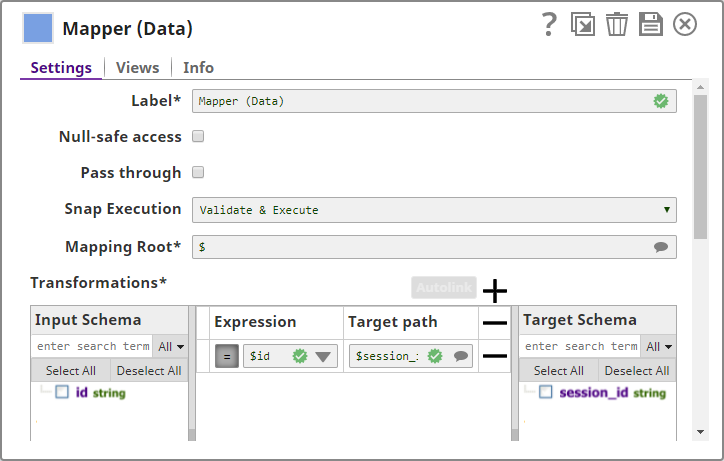
Task: Add a new transformation row with plus
Action: [x=495, y=291]
